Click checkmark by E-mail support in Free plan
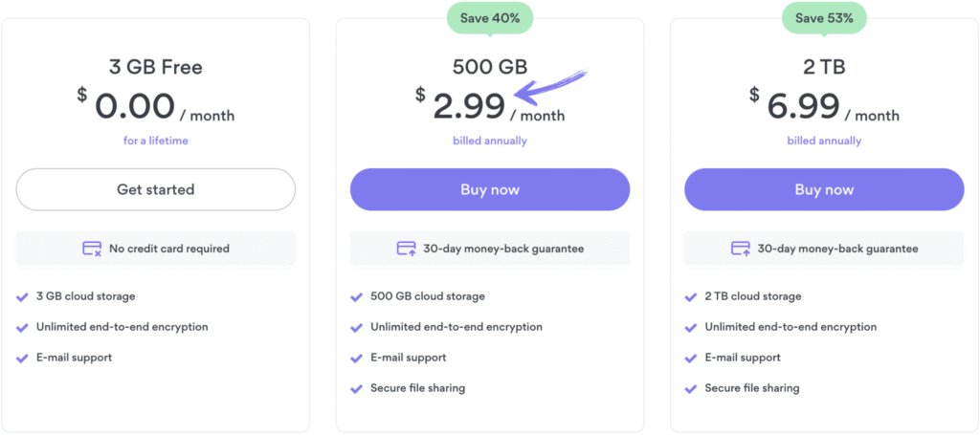The image size is (980, 435). pos(22,358)
